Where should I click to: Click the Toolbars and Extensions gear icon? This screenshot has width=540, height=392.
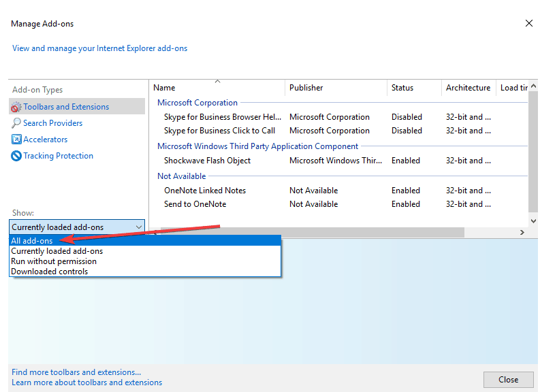tap(16, 107)
